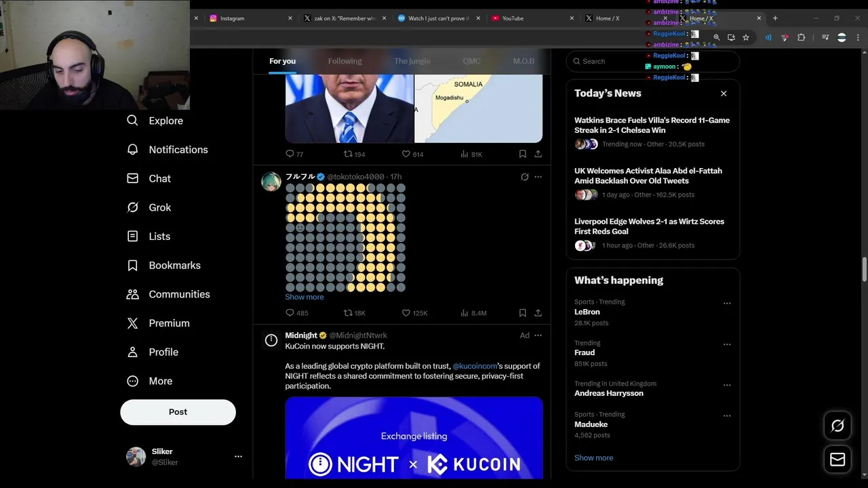Open the Madueke trending topic
This screenshot has height=488, width=868.
(x=591, y=424)
